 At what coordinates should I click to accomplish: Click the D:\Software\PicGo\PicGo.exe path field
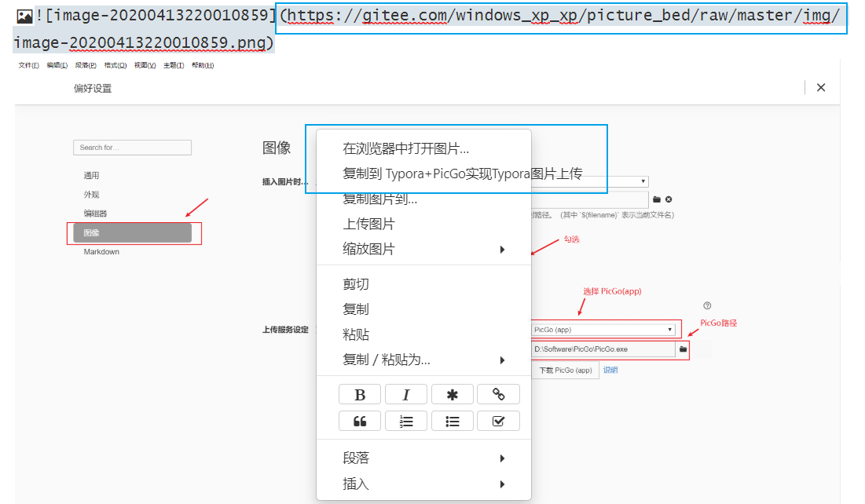tap(603, 349)
